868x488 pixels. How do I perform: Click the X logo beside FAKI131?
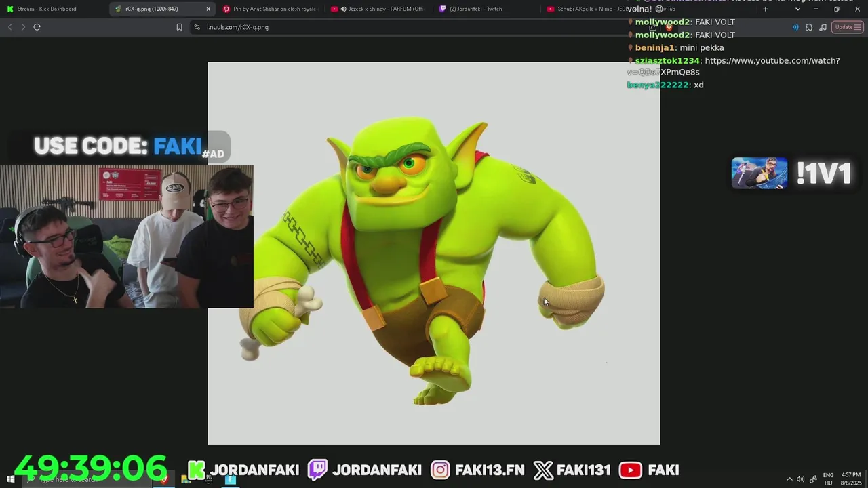pyautogui.click(x=543, y=470)
